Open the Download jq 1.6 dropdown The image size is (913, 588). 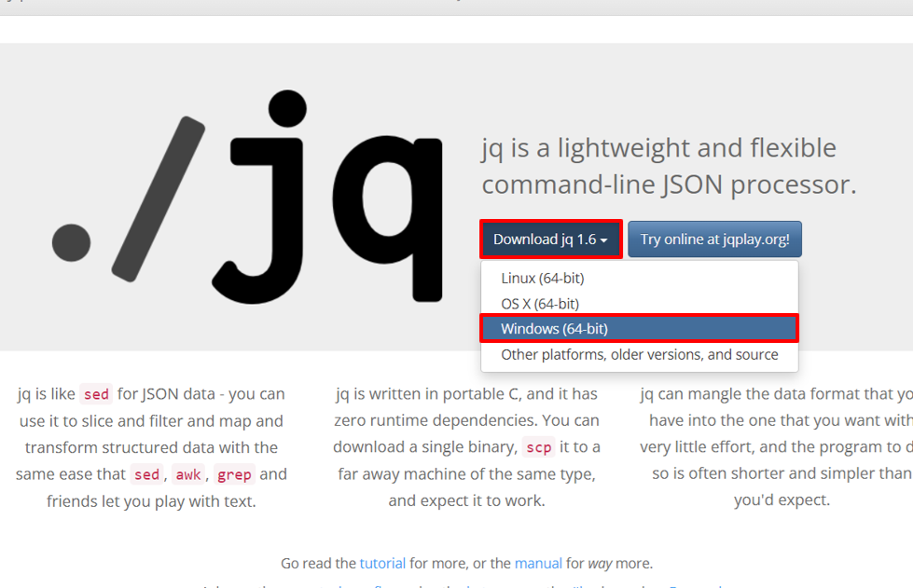click(x=550, y=239)
